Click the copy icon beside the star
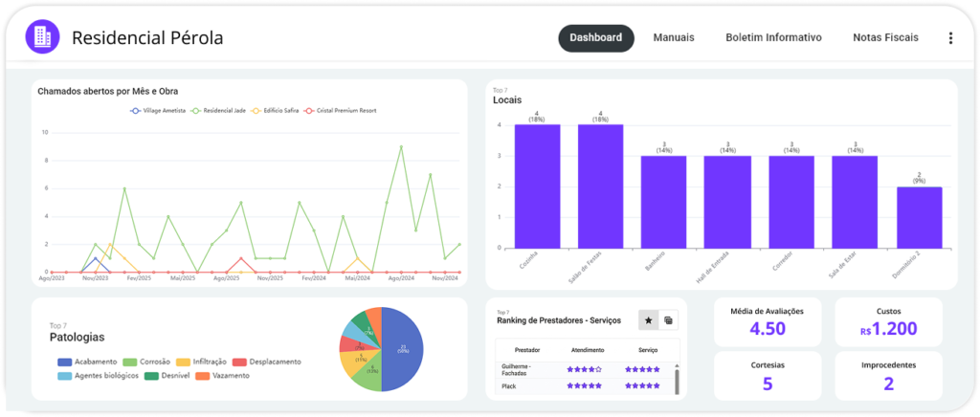This screenshot has width=980, height=417. (669, 319)
